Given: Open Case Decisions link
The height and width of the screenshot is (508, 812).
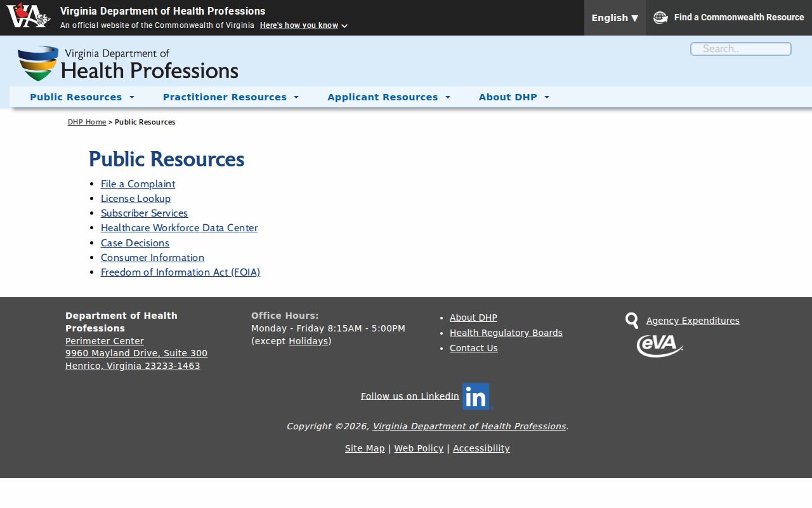Looking at the screenshot, I should [135, 243].
